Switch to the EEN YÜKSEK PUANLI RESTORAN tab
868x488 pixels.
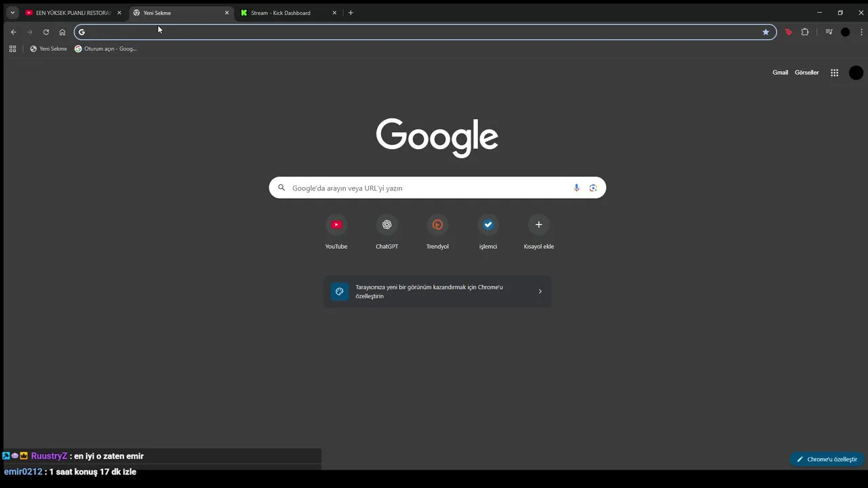pos(73,13)
